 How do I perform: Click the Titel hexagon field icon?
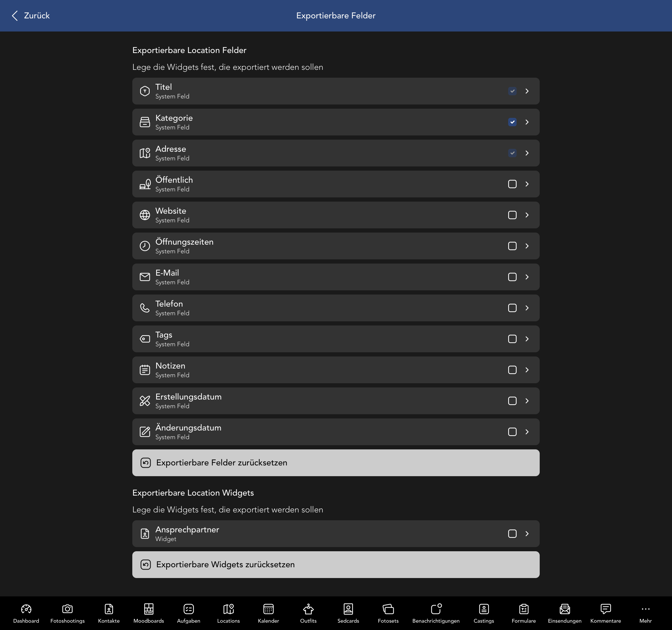(145, 91)
